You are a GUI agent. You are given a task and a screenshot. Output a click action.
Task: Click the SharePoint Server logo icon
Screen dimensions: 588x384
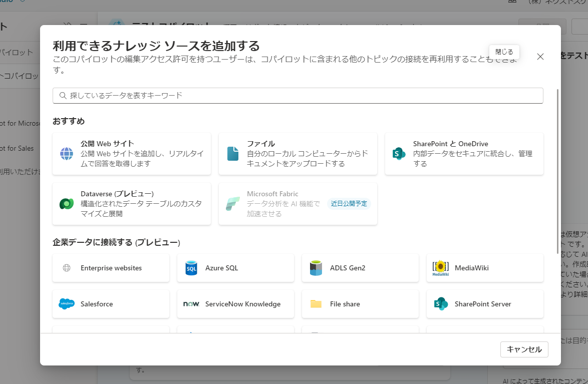click(441, 304)
